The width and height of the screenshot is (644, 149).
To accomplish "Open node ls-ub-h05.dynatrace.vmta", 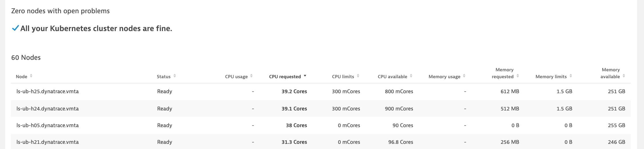I will point(48,125).
